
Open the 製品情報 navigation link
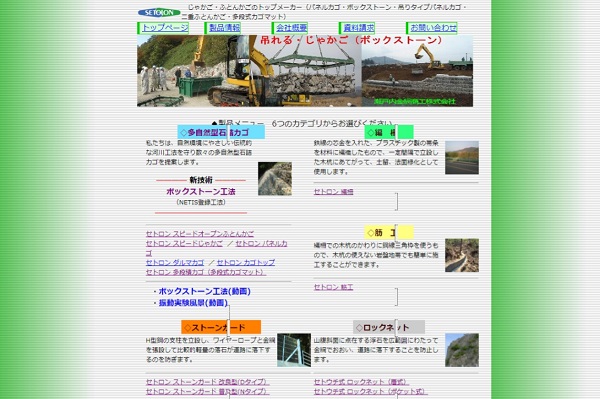(x=225, y=28)
